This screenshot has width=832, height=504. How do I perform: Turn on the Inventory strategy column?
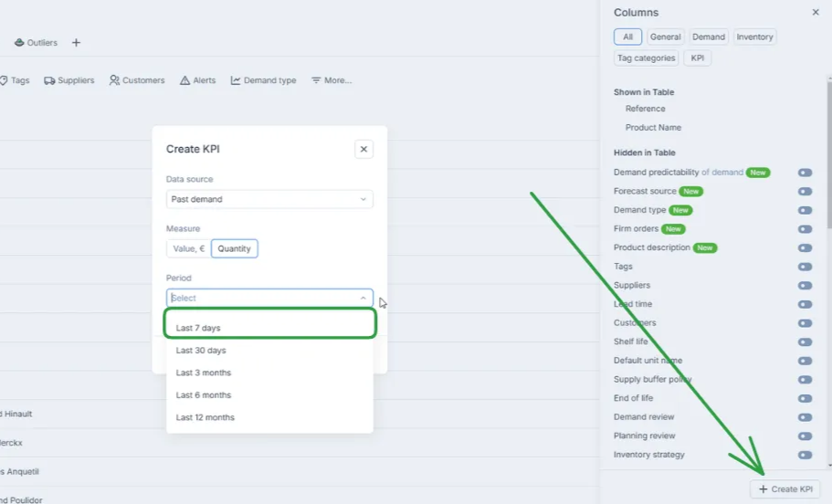(805, 455)
